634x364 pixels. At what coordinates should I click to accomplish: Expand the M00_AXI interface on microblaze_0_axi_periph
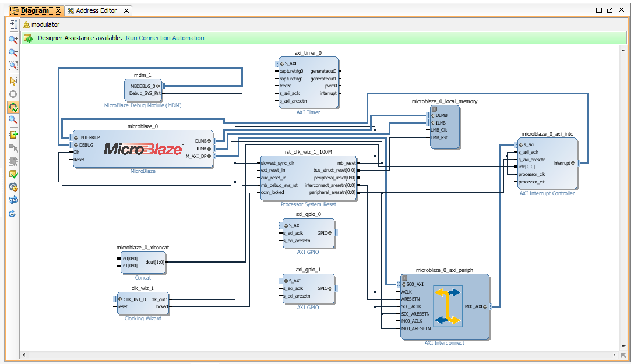pyautogui.click(x=485, y=306)
